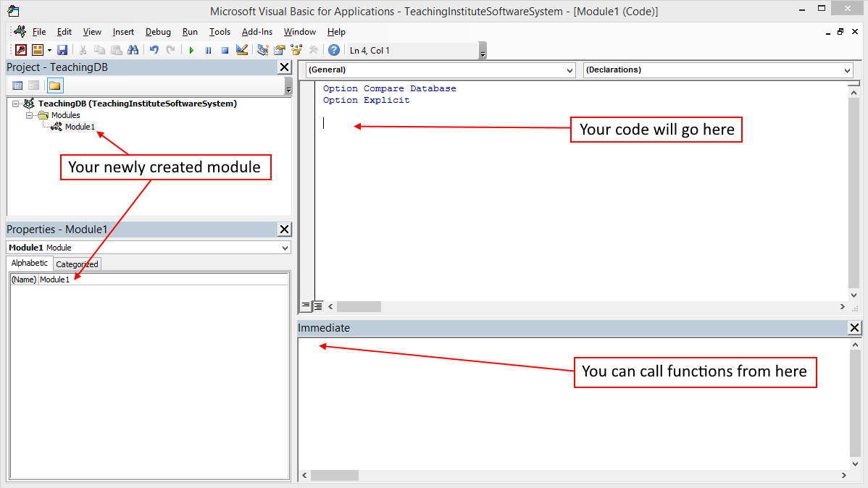Screen dimensions: 868x488
Task: Open Visual Basic Help question mark icon
Action: coord(334,51)
